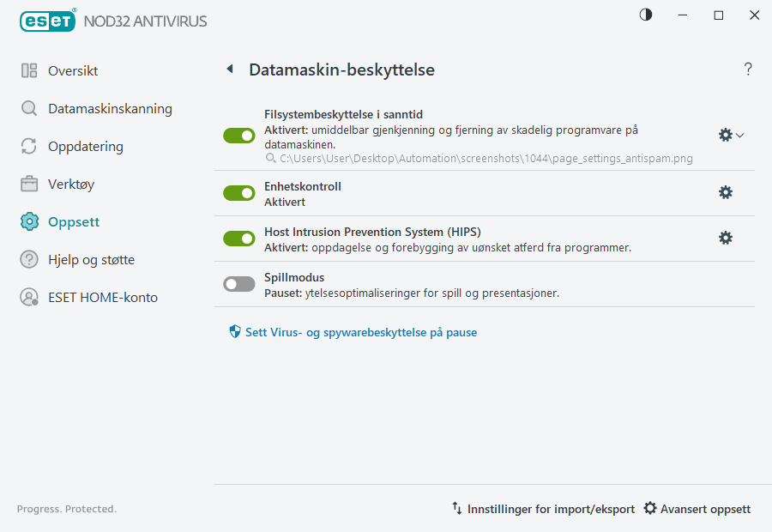The width and height of the screenshot is (772, 532).
Task: Open the Oversikt sidebar page
Action: 73,70
